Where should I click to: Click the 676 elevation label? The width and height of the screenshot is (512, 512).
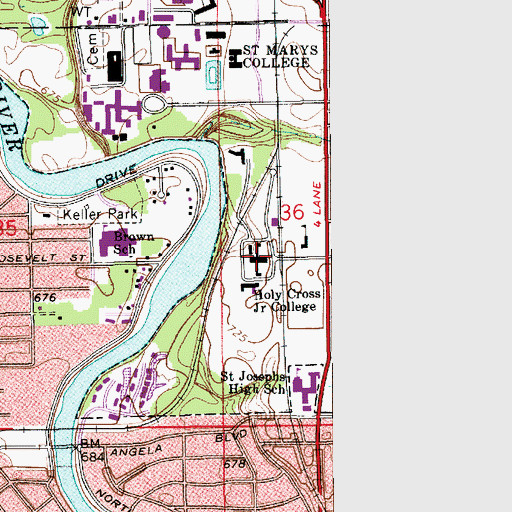tap(45, 297)
